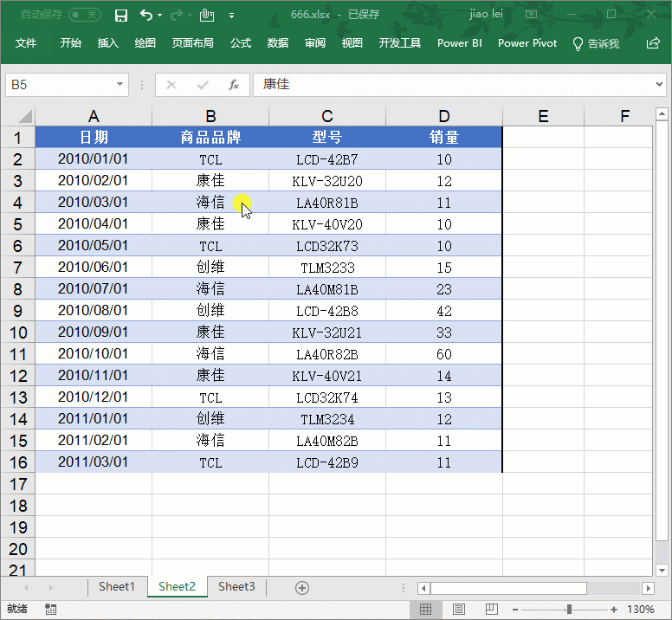Open the 开始 ribbon tab

pos(70,43)
